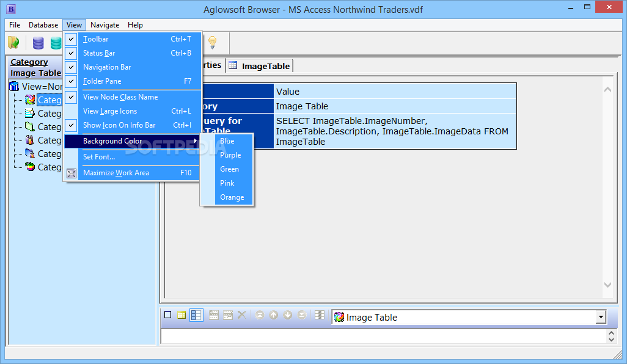
Task: Open the File menu
Action: click(x=15, y=25)
